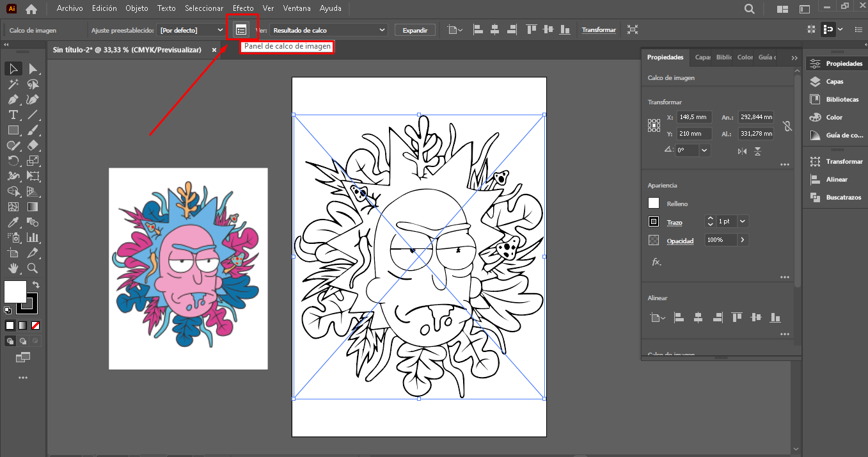Open the rotation angle dropdown
Screen dimensions: 868x457
pos(704,150)
